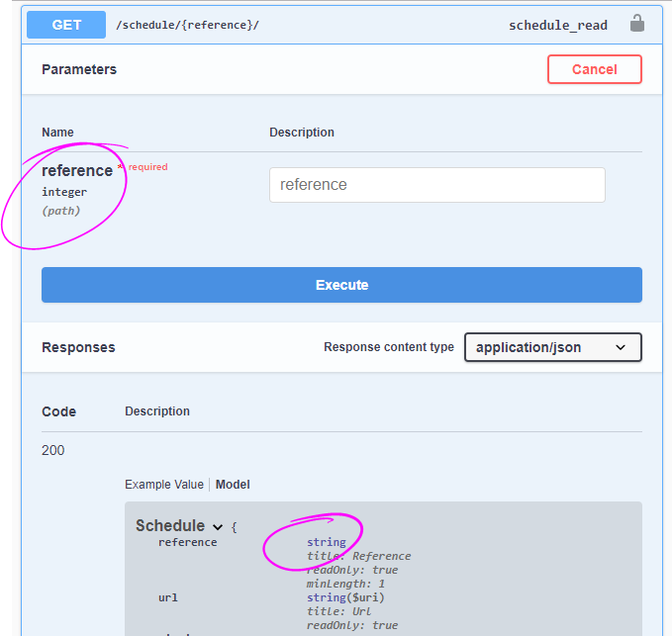Click the 'integer' parameter type

pos(64,192)
